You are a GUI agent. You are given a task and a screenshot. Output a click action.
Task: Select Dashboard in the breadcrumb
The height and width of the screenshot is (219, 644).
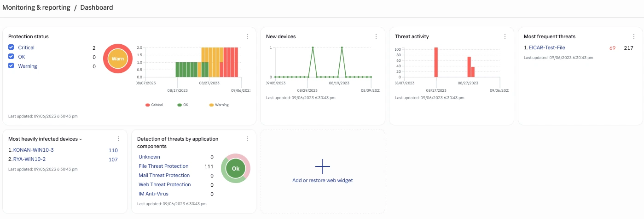click(97, 7)
